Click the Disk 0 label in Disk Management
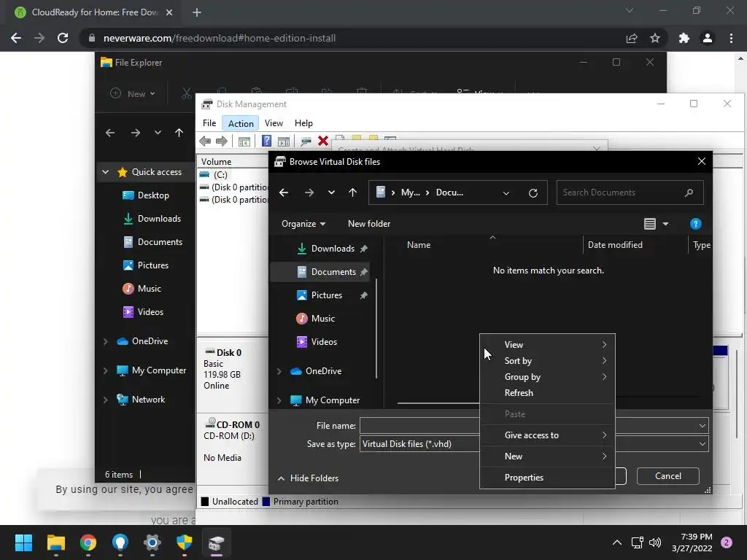 (x=228, y=352)
